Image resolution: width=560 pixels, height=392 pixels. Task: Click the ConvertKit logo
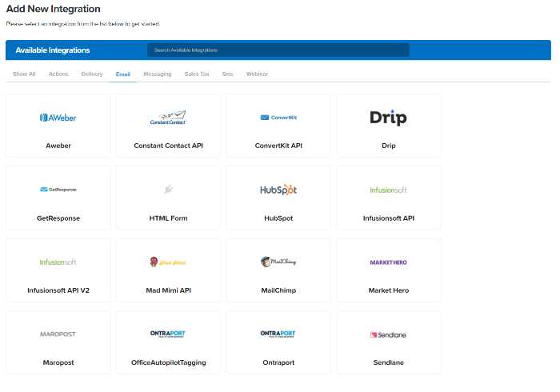pos(278,118)
